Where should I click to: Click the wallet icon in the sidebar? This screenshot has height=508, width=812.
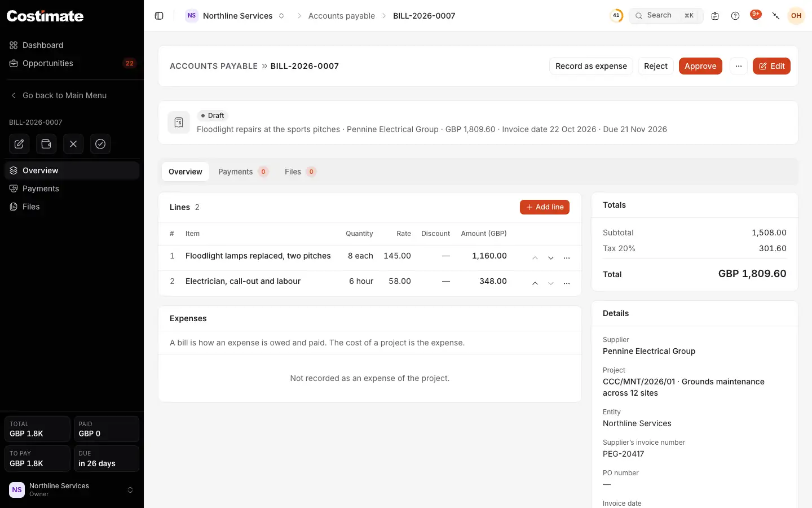[46, 144]
